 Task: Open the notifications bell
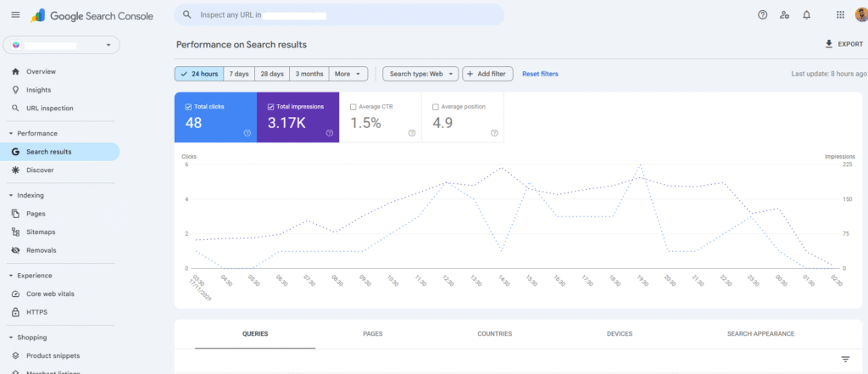click(806, 15)
